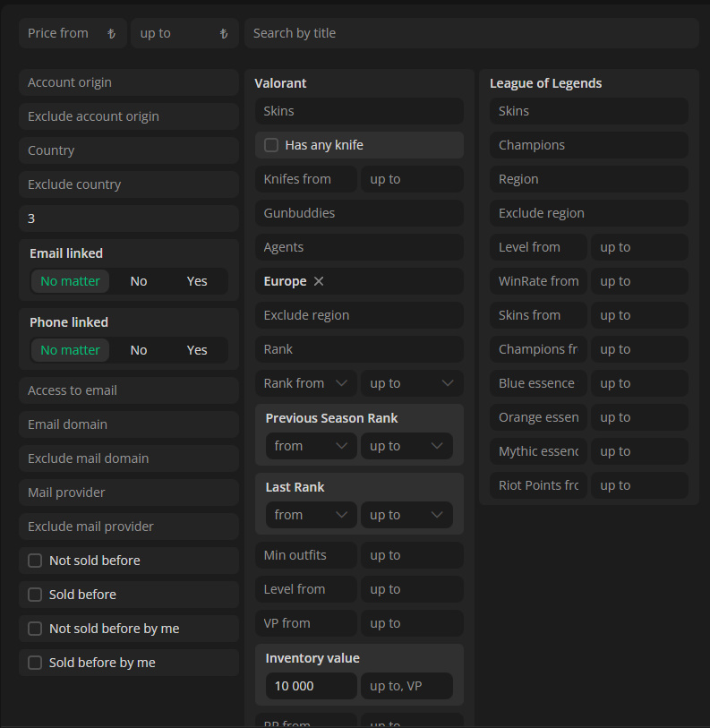The image size is (710, 728).
Task: Click the Orange essence field
Action: 538,417
